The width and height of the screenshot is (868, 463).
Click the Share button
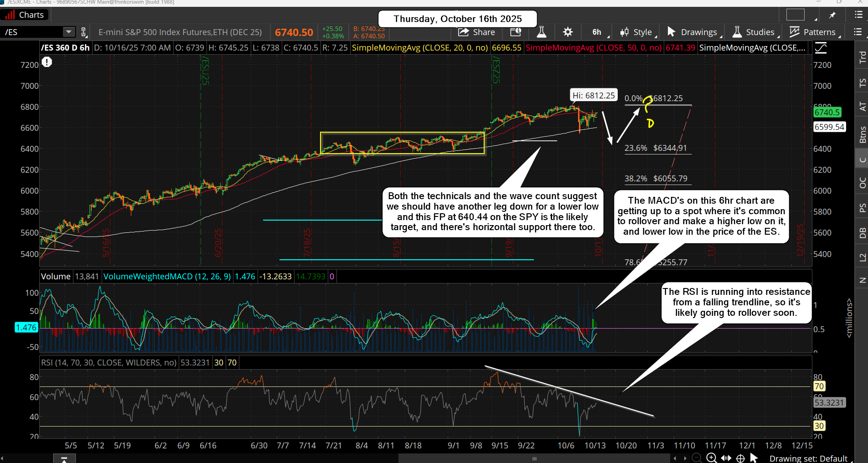click(x=477, y=32)
